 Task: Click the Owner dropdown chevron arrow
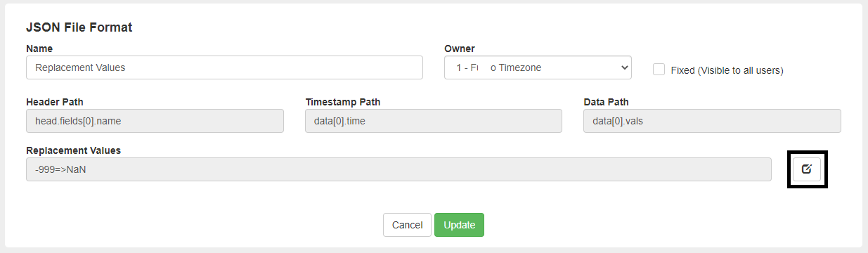tap(623, 67)
